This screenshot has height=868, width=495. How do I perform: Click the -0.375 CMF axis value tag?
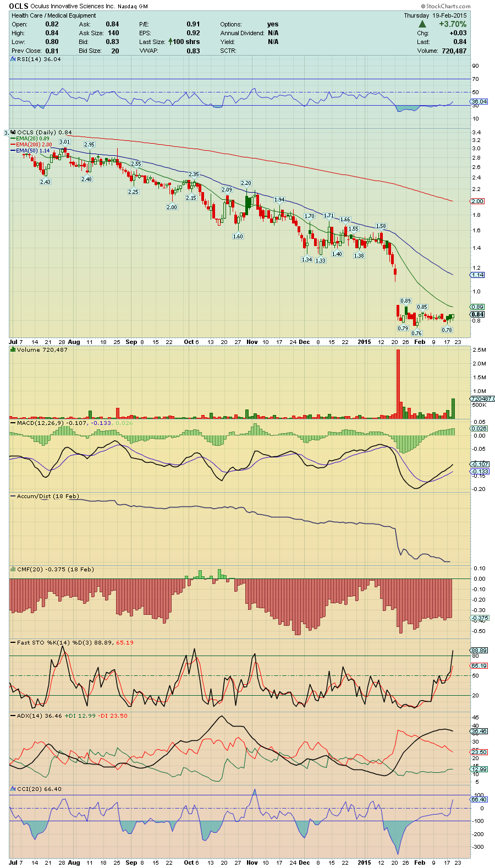coord(480,618)
